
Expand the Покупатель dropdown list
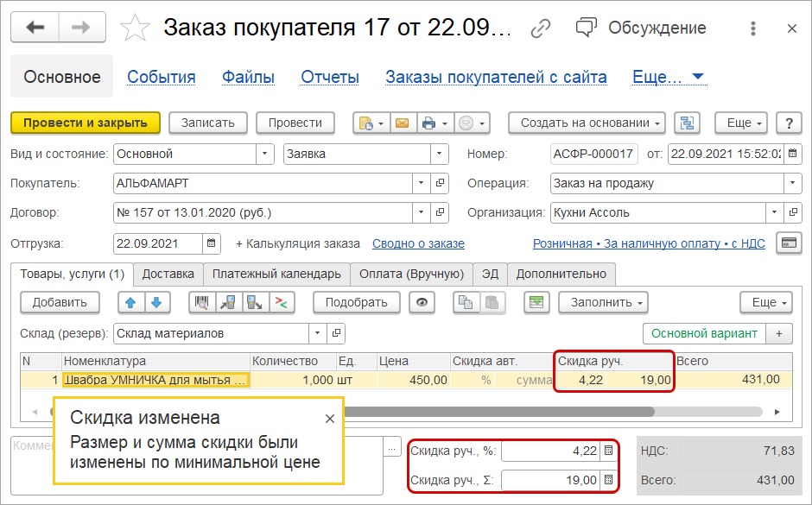(421, 183)
